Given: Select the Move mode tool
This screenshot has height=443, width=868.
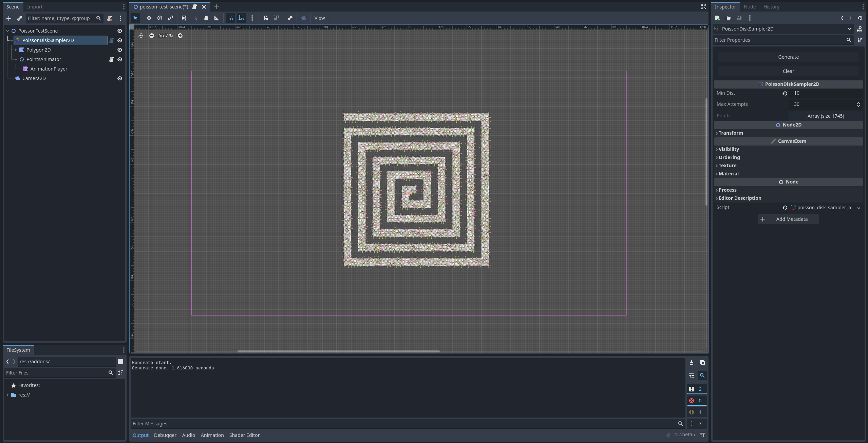Looking at the screenshot, I should point(149,18).
